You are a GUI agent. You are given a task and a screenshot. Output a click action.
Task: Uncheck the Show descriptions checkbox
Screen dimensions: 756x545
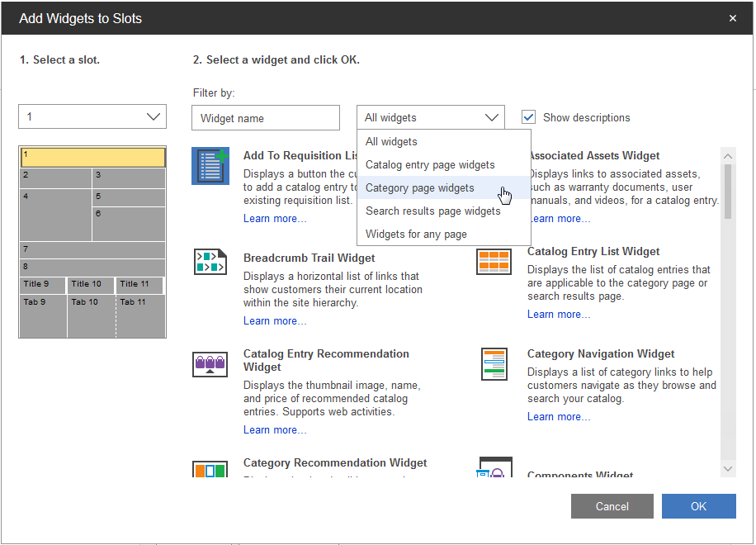point(529,117)
